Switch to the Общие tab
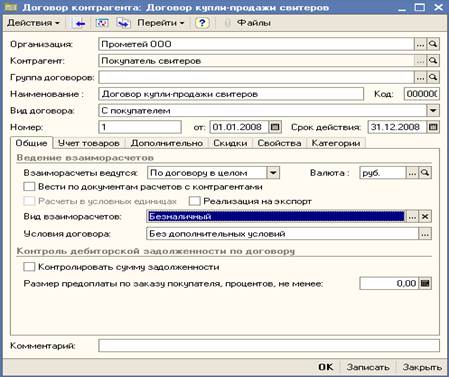 (31, 143)
